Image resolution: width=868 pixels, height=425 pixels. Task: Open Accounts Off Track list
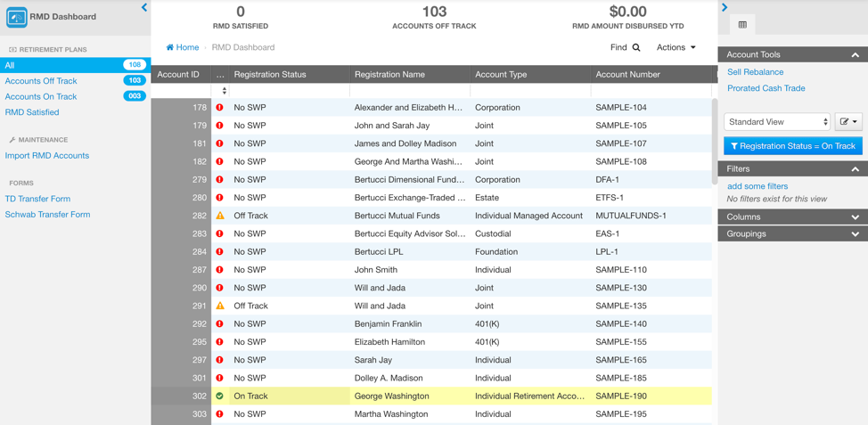pos(41,81)
